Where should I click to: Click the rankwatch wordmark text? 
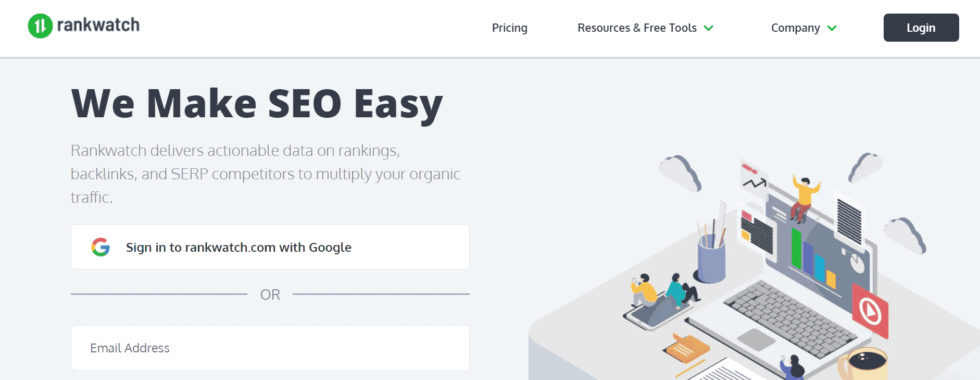coord(98,25)
